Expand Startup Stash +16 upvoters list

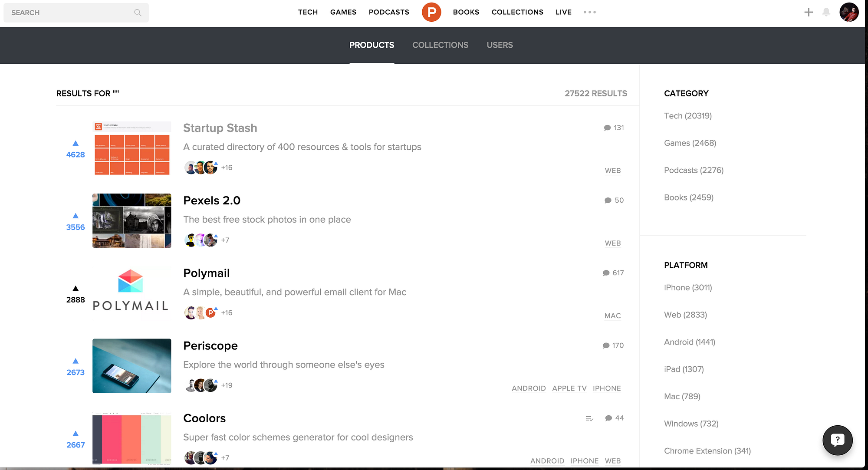227,168
